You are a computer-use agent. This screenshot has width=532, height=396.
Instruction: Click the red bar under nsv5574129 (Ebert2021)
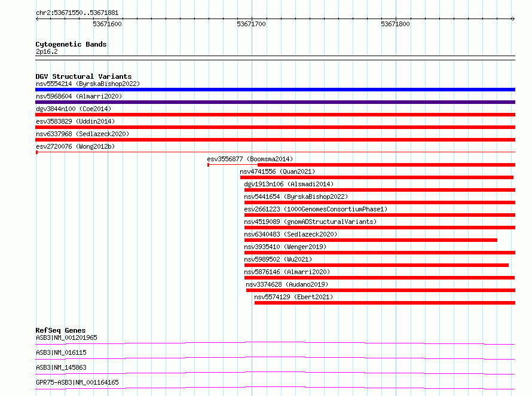pyautogui.click(x=385, y=303)
